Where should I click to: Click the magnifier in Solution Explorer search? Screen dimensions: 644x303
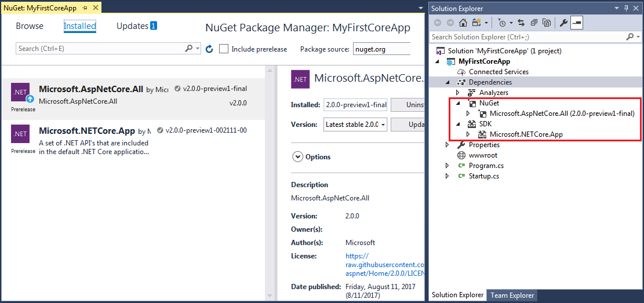point(630,37)
